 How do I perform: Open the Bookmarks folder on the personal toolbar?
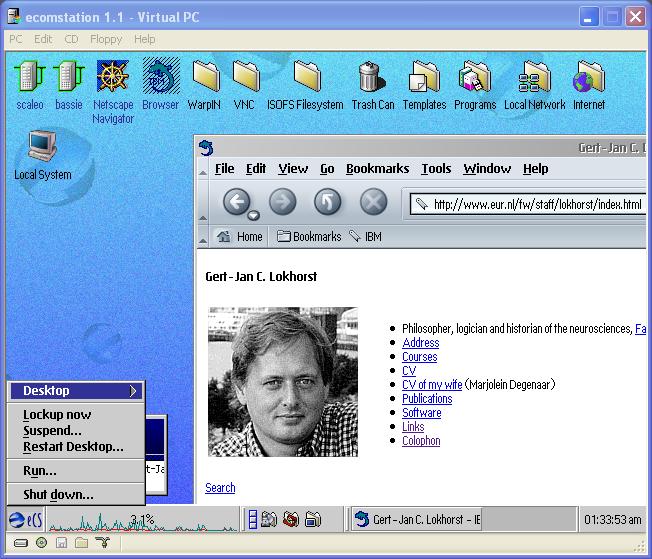[309, 237]
